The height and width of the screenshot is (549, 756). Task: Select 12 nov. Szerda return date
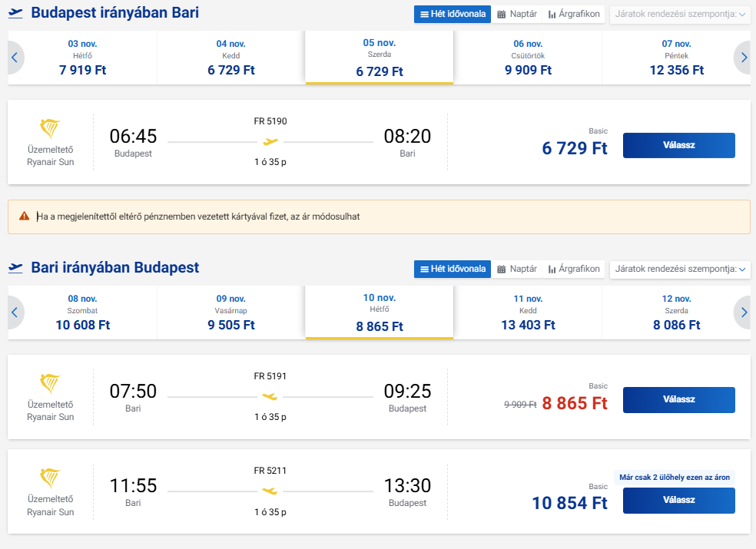(676, 313)
